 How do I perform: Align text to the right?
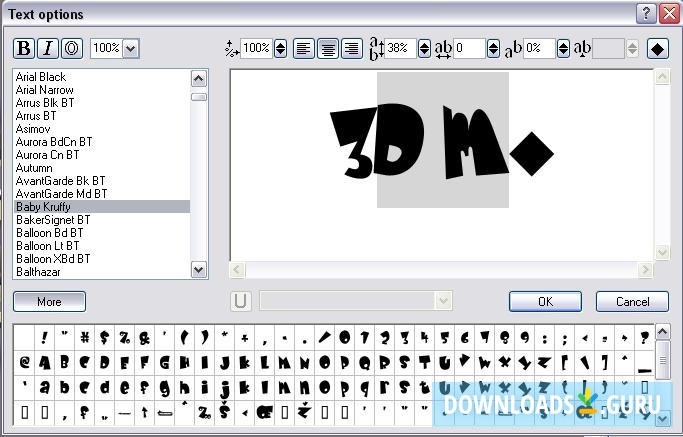pyautogui.click(x=352, y=48)
